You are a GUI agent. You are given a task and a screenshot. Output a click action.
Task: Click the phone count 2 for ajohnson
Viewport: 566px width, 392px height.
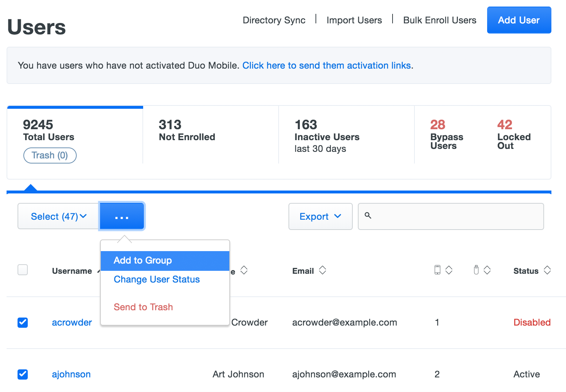437,374
